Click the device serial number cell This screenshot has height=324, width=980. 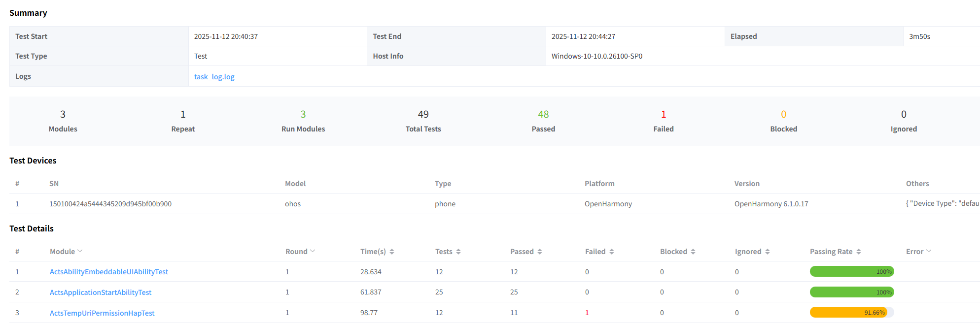pos(110,204)
